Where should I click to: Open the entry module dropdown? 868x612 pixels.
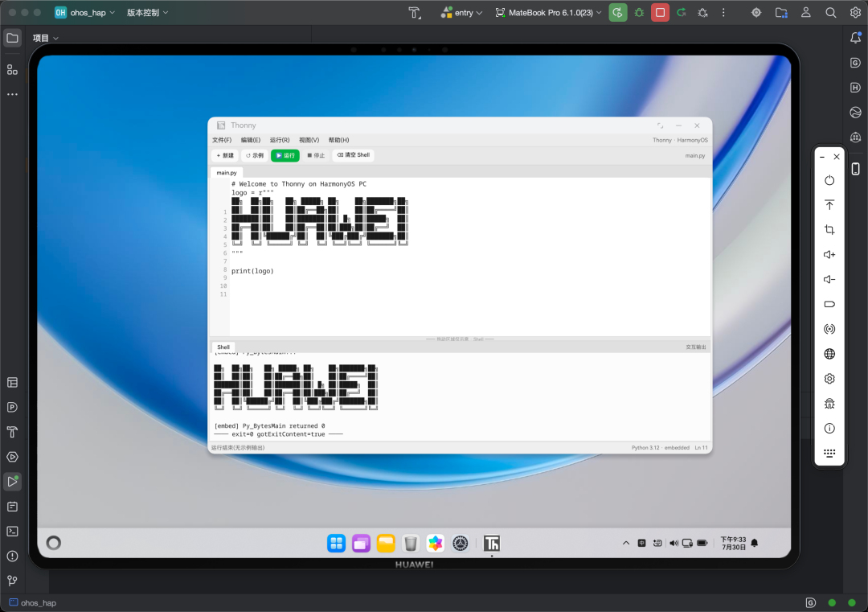tap(461, 13)
